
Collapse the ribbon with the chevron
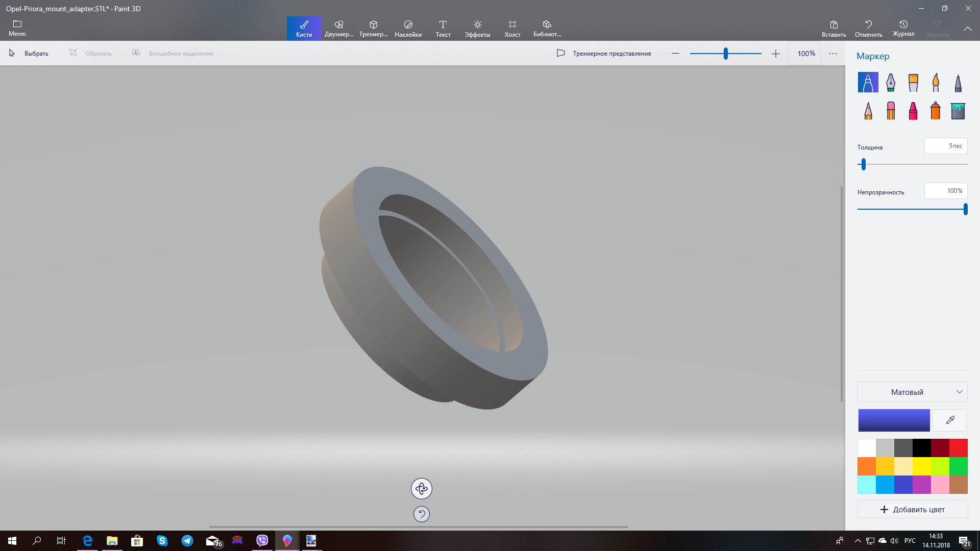coord(967,29)
